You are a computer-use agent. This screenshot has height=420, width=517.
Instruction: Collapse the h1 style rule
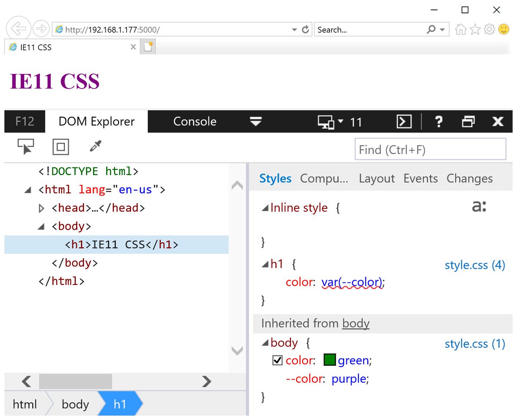pos(265,264)
